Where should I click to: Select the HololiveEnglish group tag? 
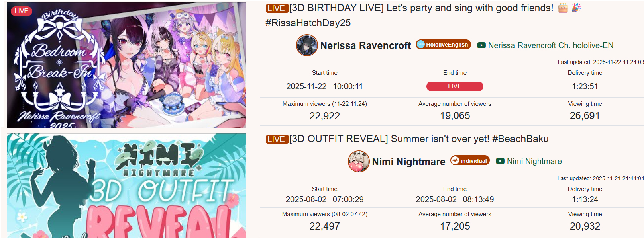click(443, 45)
